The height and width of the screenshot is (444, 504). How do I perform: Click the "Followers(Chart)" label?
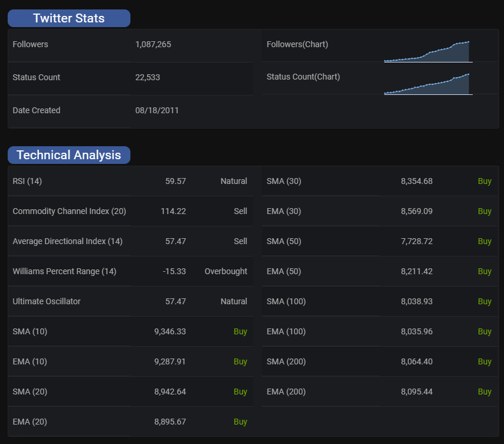pyautogui.click(x=297, y=44)
